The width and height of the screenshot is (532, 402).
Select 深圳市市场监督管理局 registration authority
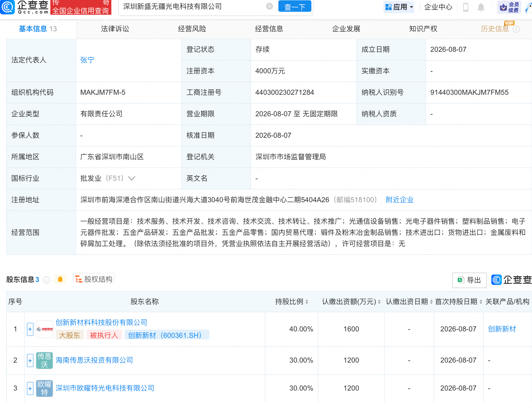click(x=290, y=157)
